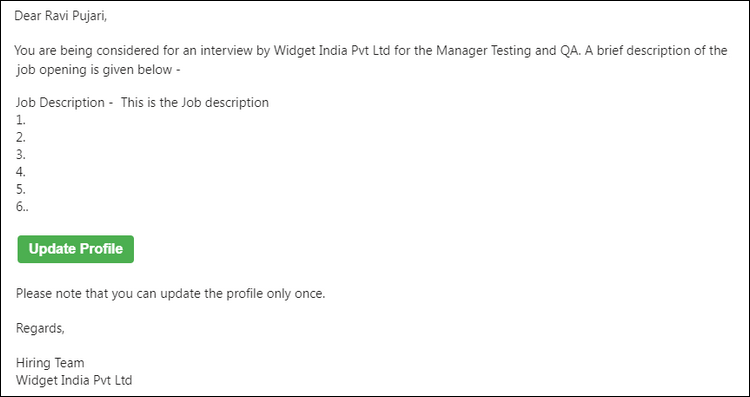This screenshot has height=397, width=750.
Task: Click the 'update the profile only once' note
Action: coord(170,294)
